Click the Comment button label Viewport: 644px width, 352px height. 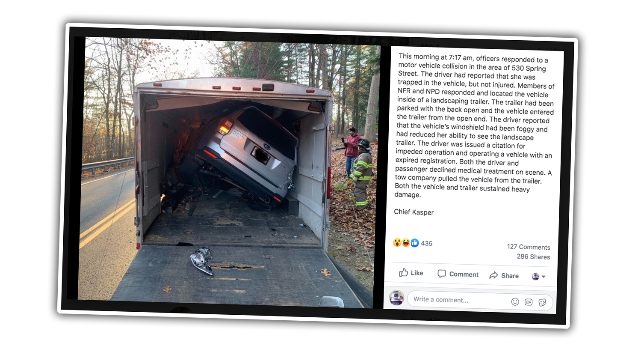[464, 274]
